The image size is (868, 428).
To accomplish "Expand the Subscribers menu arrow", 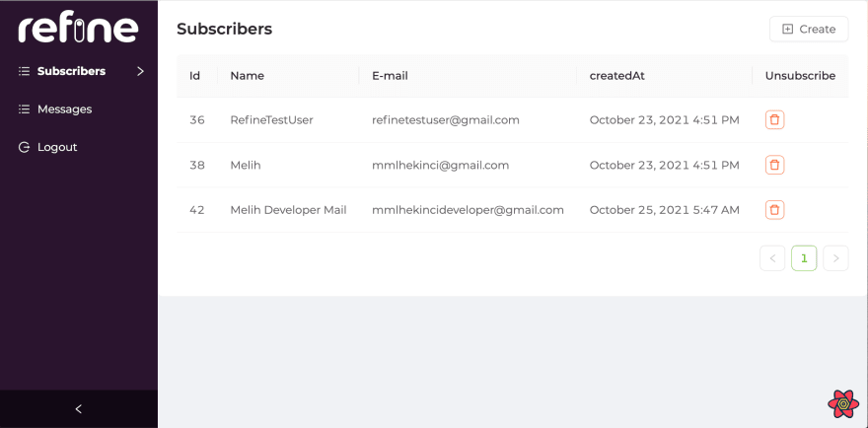I will (140, 71).
